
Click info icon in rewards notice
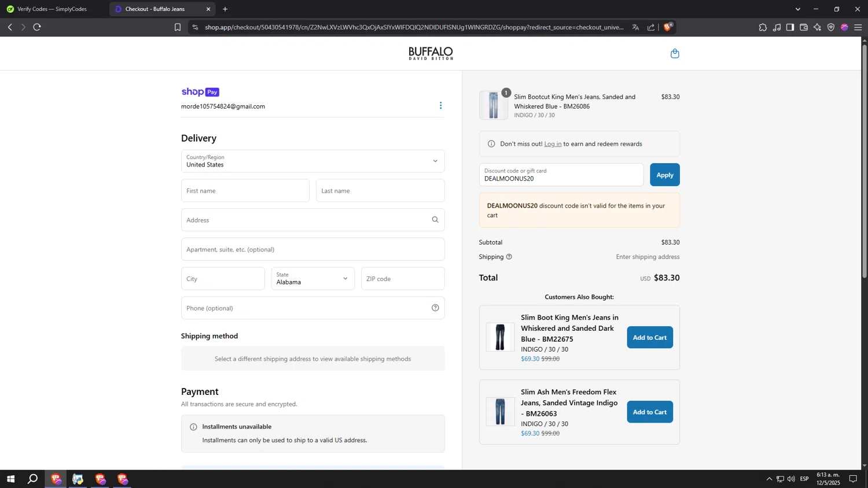click(x=491, y=144)
